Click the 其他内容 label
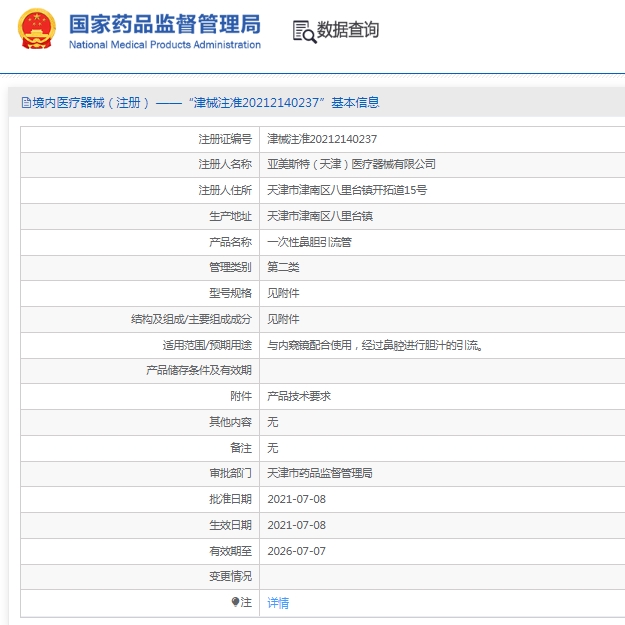Image resolution: width=625 pixels, height=625 pixels. click(230, 422)
